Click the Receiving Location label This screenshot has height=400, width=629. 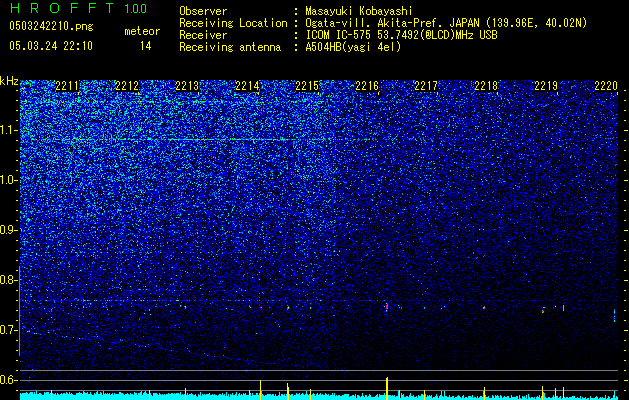233,23
